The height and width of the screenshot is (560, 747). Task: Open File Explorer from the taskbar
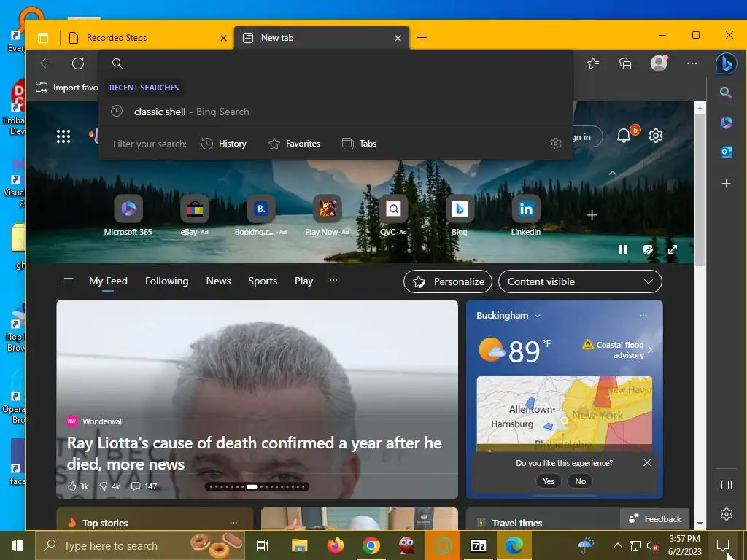click(x=299, y=545)
